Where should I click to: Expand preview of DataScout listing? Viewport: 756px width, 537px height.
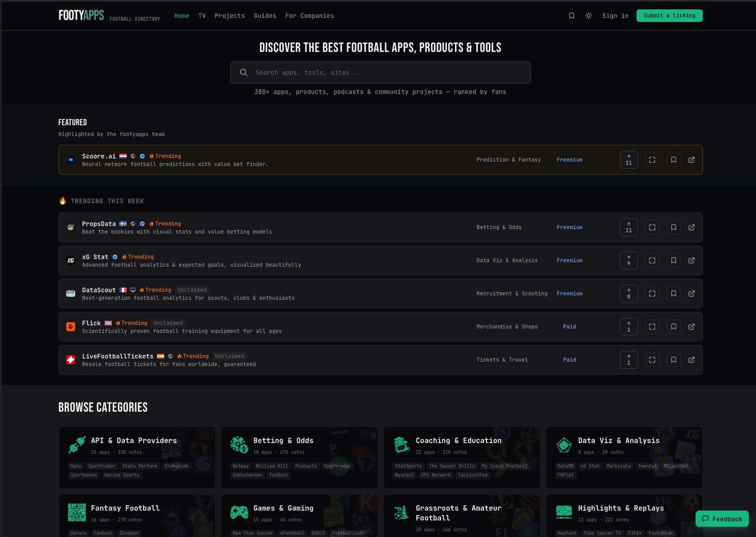pos(652,294)
